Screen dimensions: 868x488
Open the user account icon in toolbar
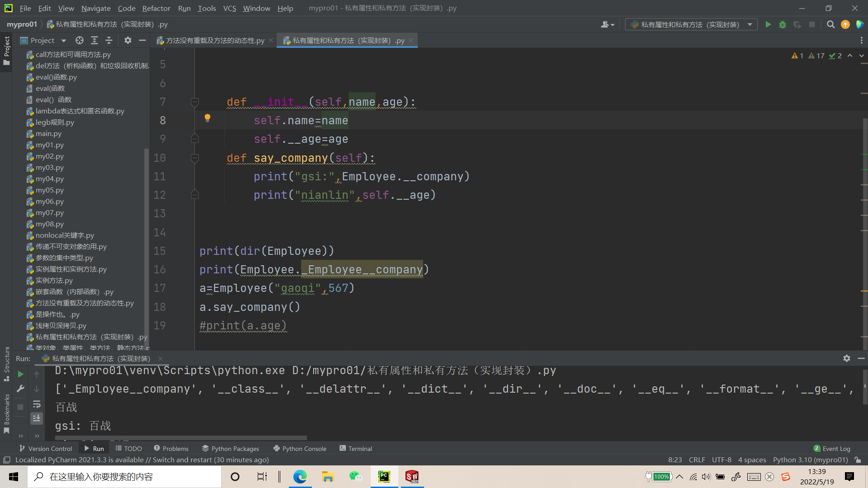point(607,24)
